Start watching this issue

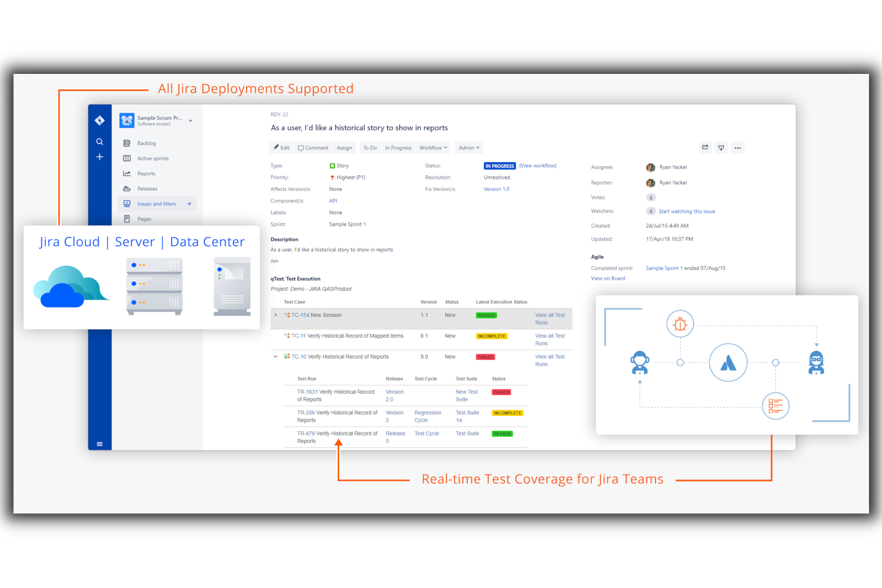coord(686,211)
